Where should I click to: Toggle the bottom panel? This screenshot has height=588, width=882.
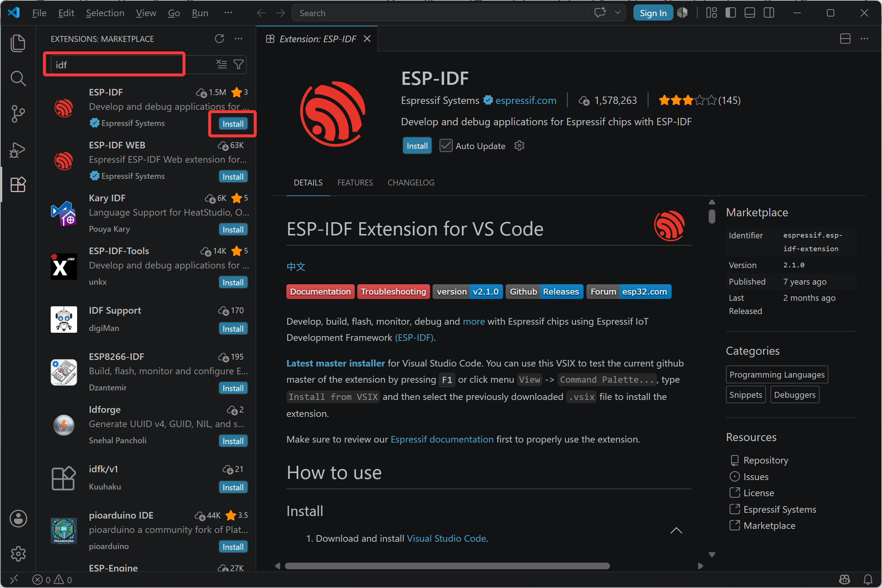[750, 13]
